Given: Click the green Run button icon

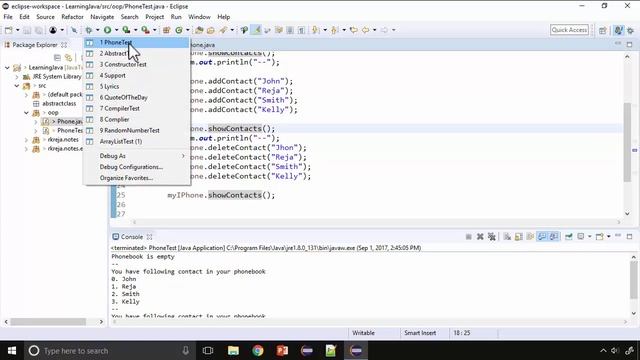Looking at the screenshot, I should pos(107,30).
